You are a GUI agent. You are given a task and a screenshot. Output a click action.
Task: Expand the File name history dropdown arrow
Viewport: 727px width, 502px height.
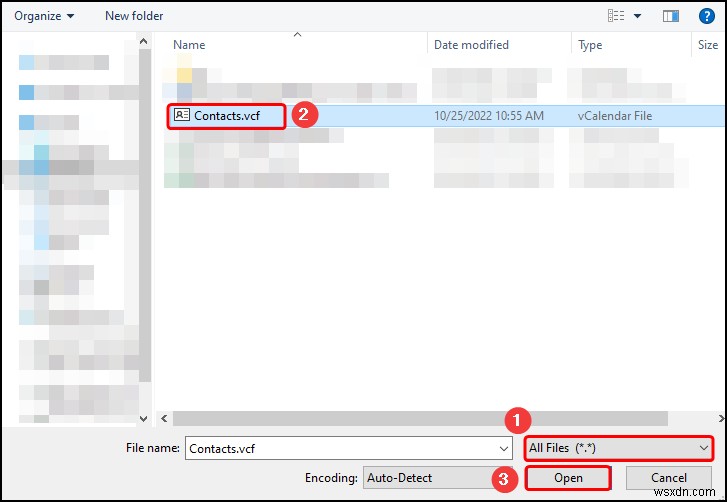pyautogui.click(x=504, y=448)
